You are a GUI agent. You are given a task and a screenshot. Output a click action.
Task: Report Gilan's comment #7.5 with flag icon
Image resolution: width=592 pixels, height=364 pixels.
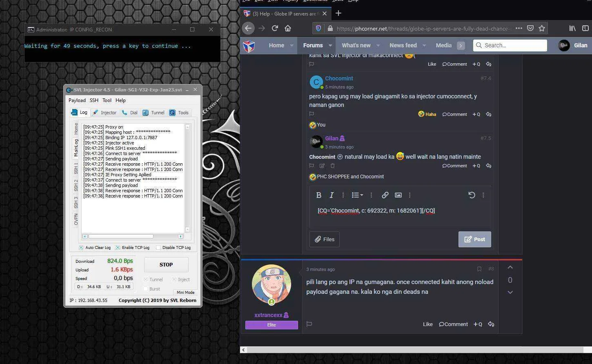tap(312, 166)
